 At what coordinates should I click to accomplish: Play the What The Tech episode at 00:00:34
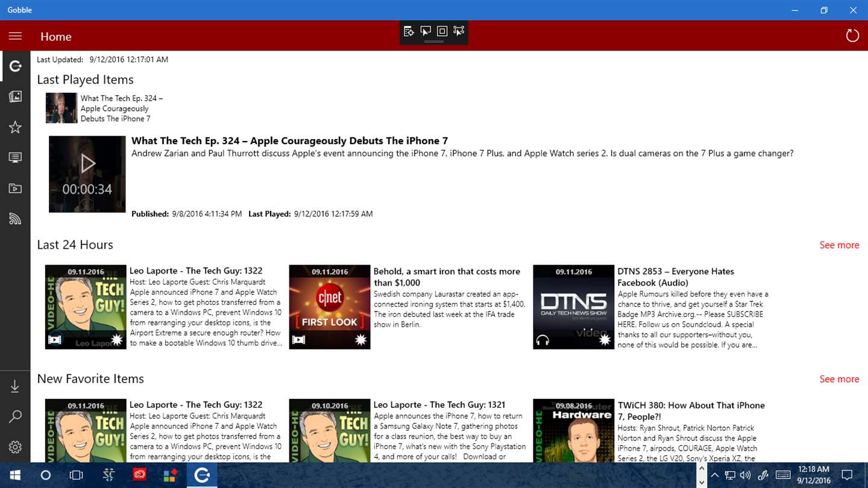(87, 174)
